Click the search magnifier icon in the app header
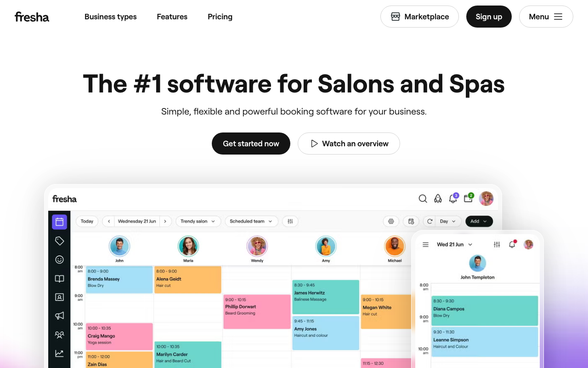The image size is (588, 368). (x=423, y=198)
